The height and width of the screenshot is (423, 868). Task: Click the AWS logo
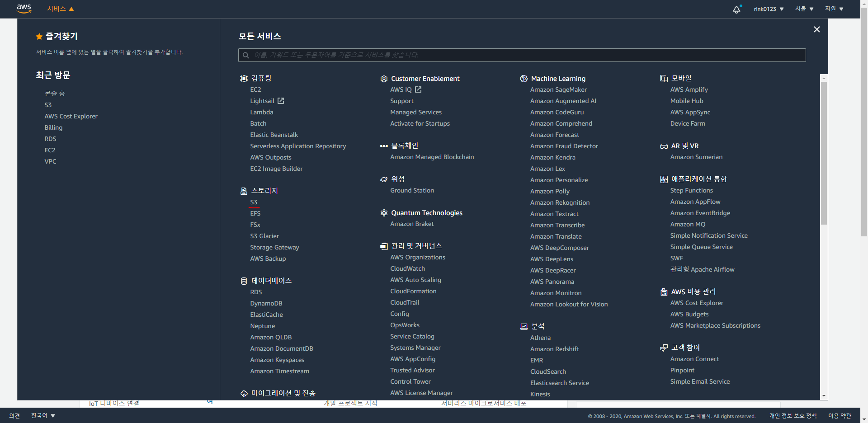(x=24, y=9)
